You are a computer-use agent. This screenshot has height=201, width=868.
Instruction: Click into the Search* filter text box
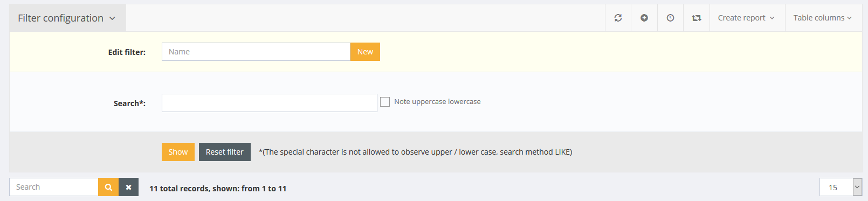click(x=270, y=103)
